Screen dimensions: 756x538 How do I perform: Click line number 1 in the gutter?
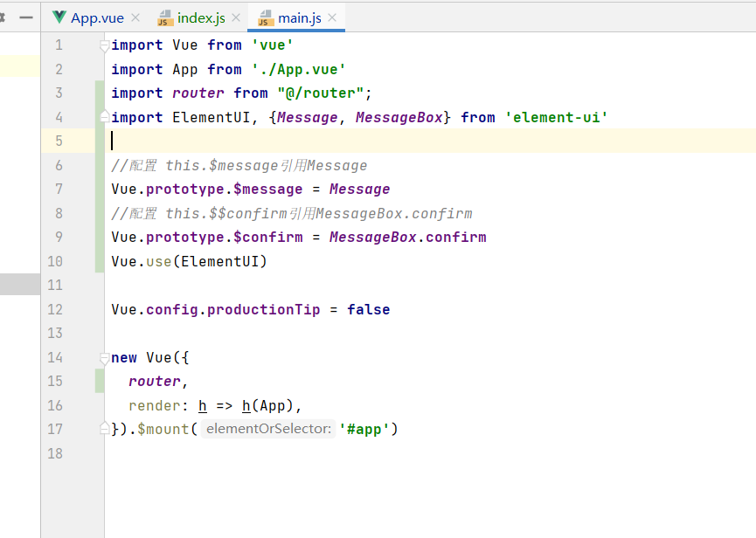pos(59,45)
